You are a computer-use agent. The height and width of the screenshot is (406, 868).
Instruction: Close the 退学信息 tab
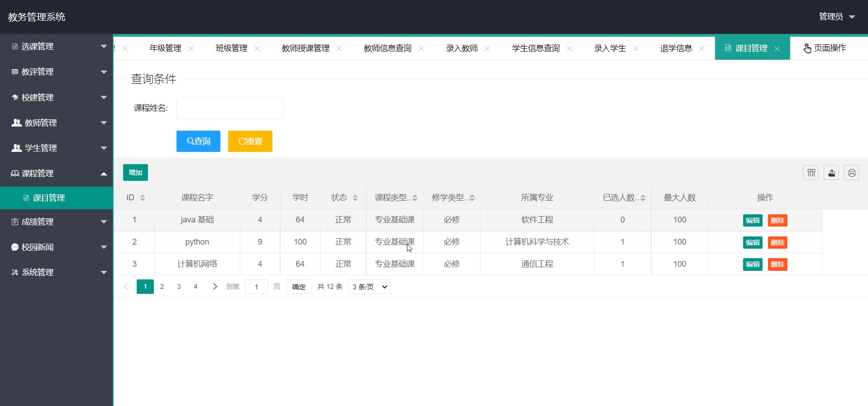702,48
